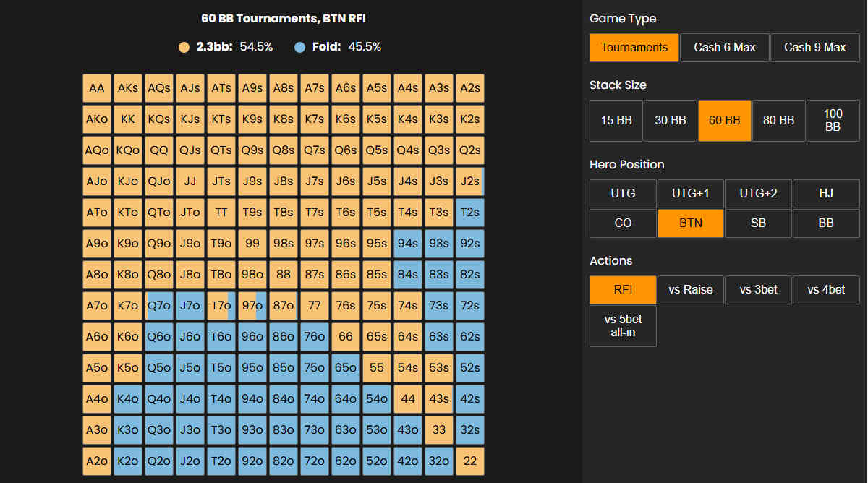868x483 pixels.
Task: Switch game type to Cash 9 Max
Action: click(x=814, y=48)
